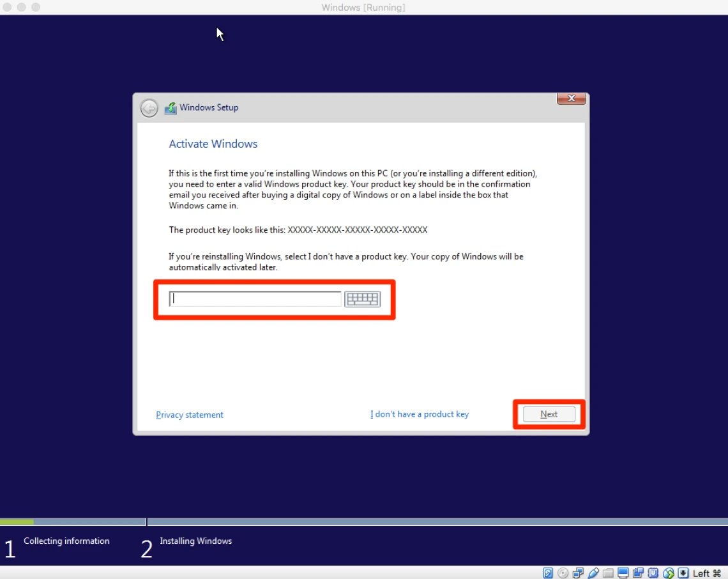This screenshot has width=728, height=579.
Task: Open the hard disk activity indicator
Action: (548, 573)
